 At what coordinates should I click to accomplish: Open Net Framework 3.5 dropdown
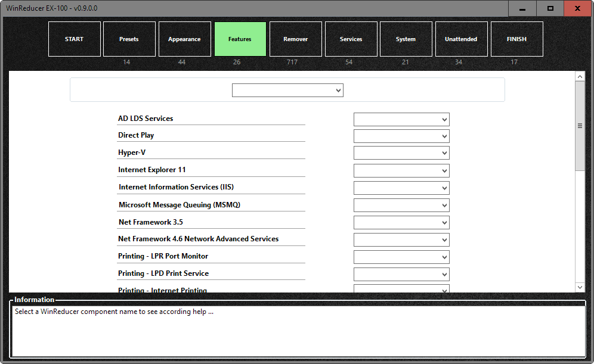pyautogui.click(x=401, y=222)
